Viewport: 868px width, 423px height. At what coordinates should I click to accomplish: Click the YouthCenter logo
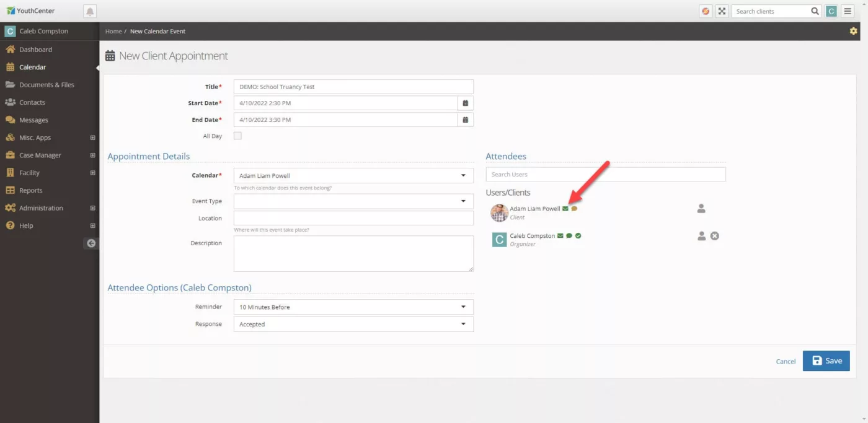(x=30, y=11)
